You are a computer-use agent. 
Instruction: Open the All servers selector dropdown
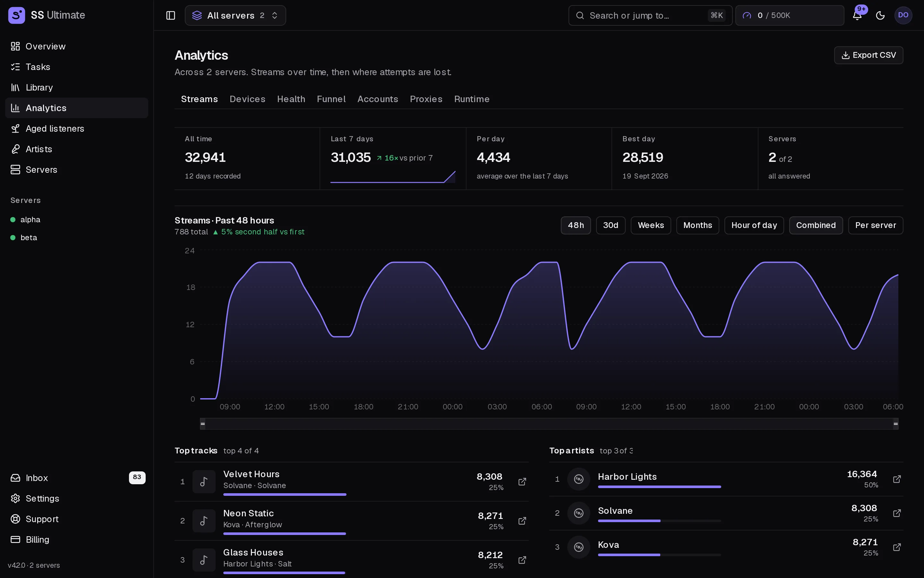click(235, 15)
